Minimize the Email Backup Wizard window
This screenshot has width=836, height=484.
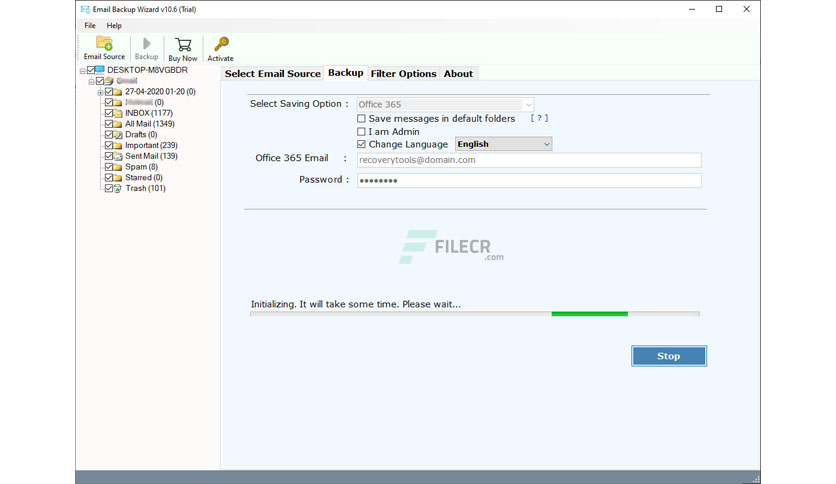pos(692,9)
